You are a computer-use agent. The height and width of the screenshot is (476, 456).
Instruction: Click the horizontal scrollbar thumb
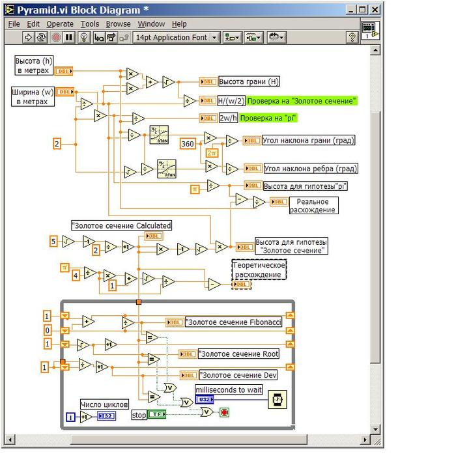[188, 440]
